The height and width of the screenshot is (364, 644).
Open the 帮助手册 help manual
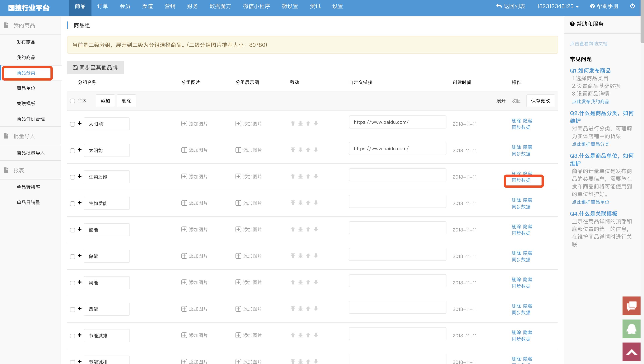pyautogui.click(x=604, y=6)
